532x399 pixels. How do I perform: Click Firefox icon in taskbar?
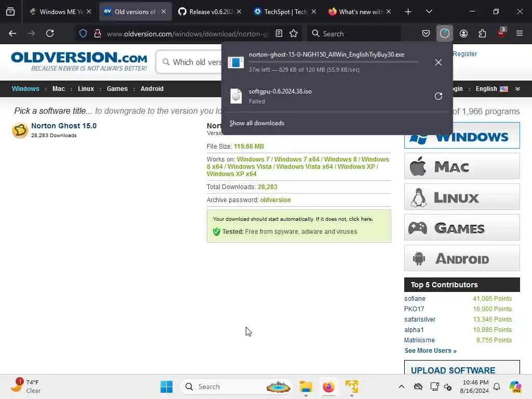click(x=328, y=387)
